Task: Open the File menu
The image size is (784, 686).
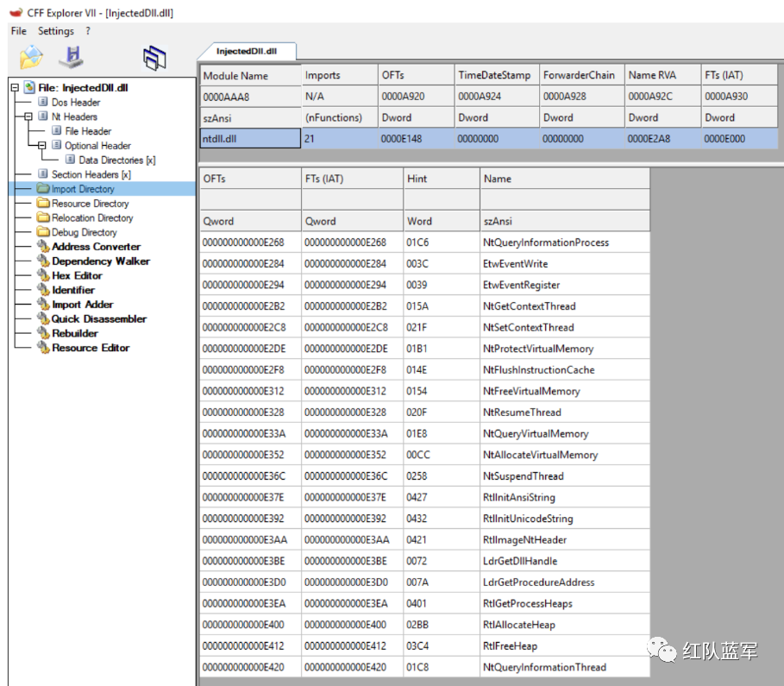Action: (x=18, y=31)
